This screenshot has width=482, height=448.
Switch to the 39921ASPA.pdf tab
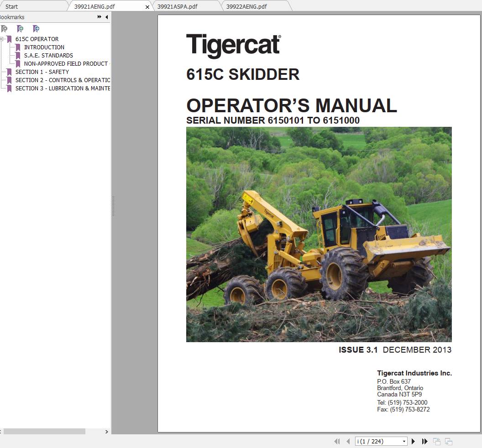[x=179, y=6]
